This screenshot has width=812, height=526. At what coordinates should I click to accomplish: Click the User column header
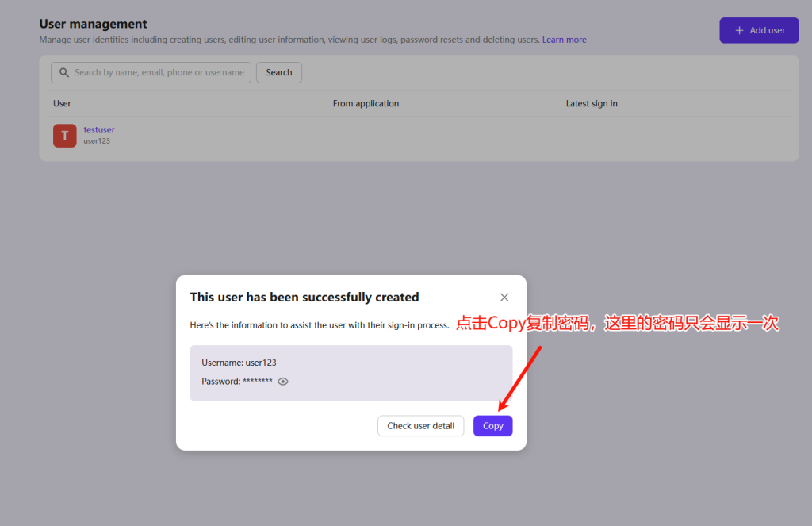pos(62,104)
